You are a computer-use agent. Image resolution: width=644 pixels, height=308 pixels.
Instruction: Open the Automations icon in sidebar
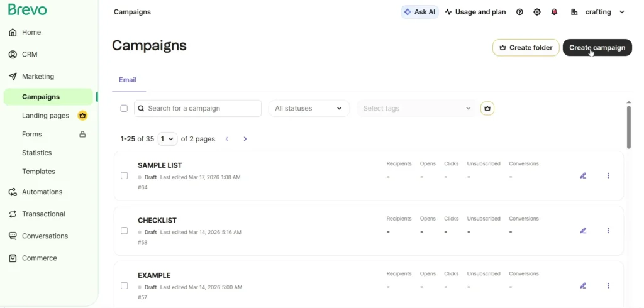[13, 192]
